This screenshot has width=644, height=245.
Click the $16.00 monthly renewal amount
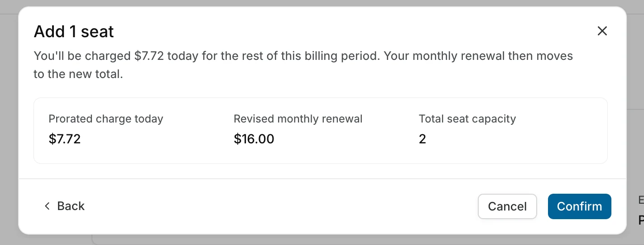254,139
